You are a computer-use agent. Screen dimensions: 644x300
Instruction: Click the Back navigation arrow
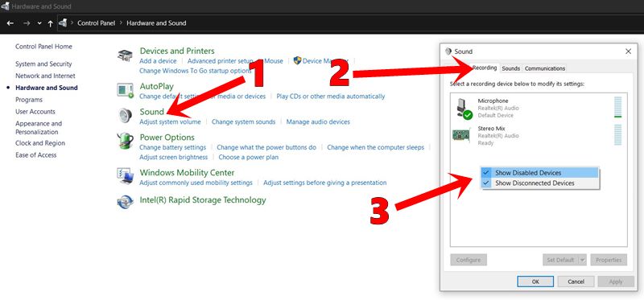[10, 23]
